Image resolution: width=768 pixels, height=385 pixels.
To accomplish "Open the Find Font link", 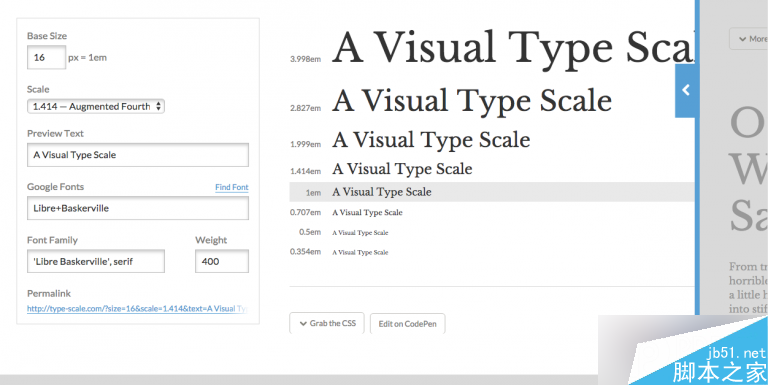I will click(x=232, y=187).
